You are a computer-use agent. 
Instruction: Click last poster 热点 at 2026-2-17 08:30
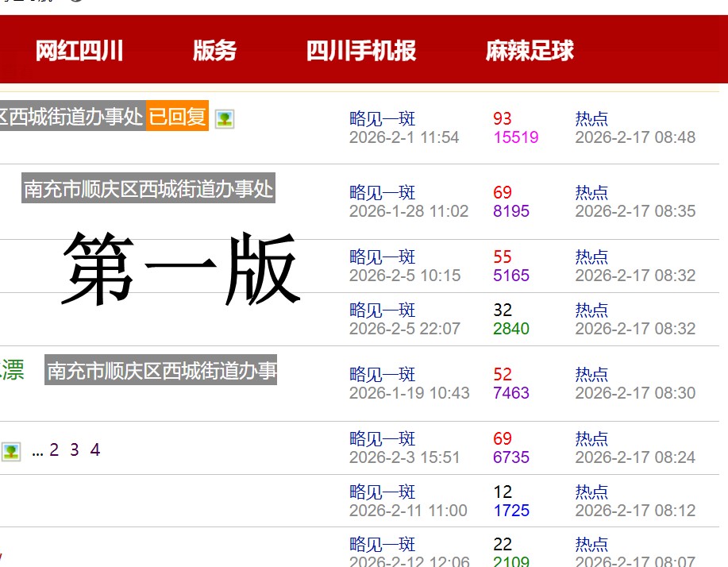tap(591, 375)
